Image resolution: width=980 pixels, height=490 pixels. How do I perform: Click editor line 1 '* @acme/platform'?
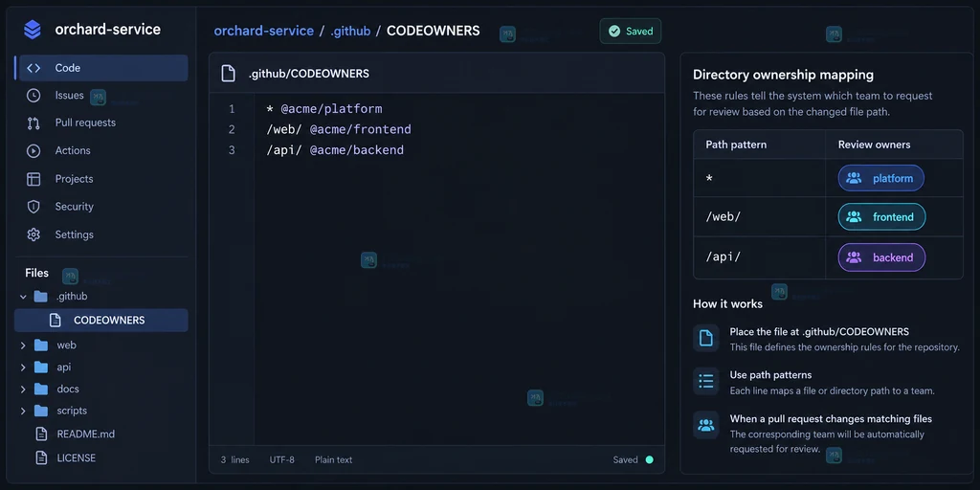[323, 109]
